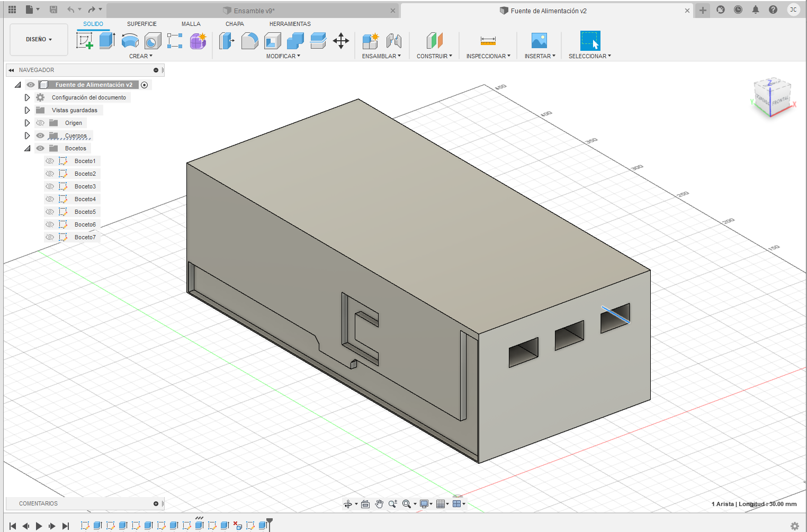
Task: Select the Insert Image tool
Action: click(x=539, y=41)
